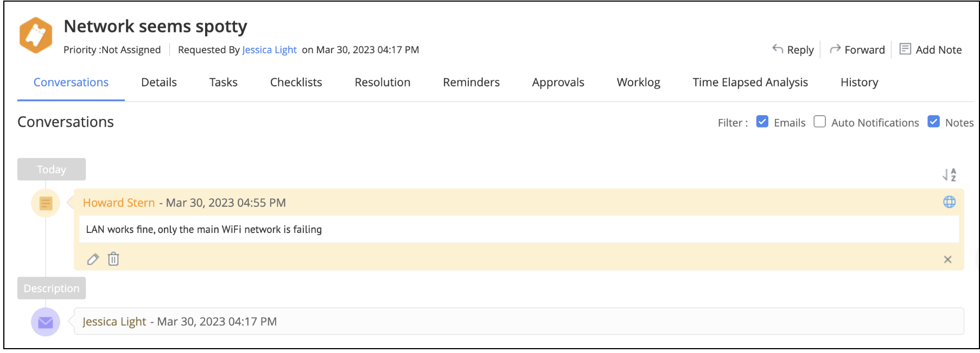Click the orange ticket request icon

click(36, 35)
